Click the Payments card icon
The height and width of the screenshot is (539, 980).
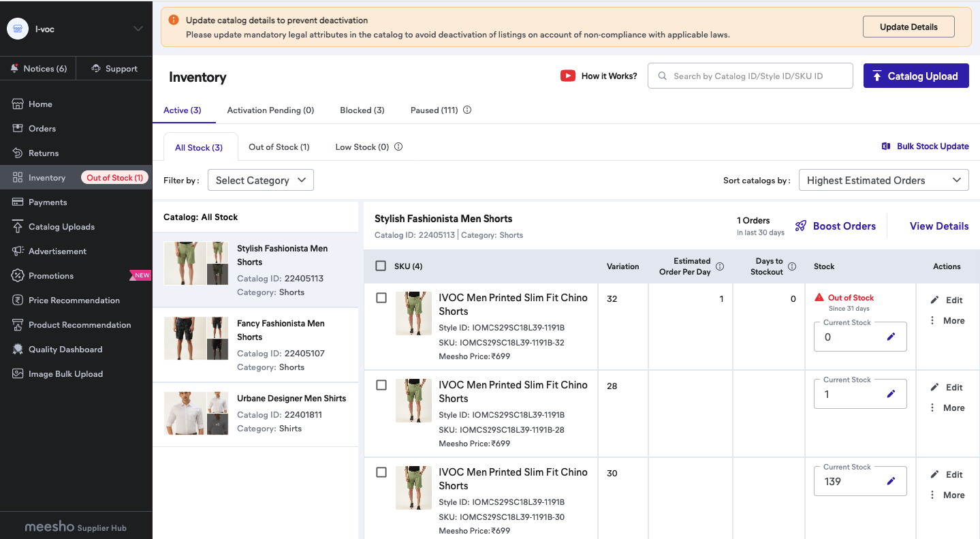tap(18, 202)
